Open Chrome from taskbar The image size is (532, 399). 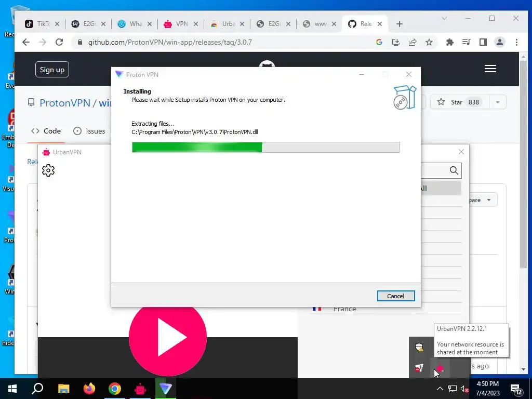click(115, 389)
